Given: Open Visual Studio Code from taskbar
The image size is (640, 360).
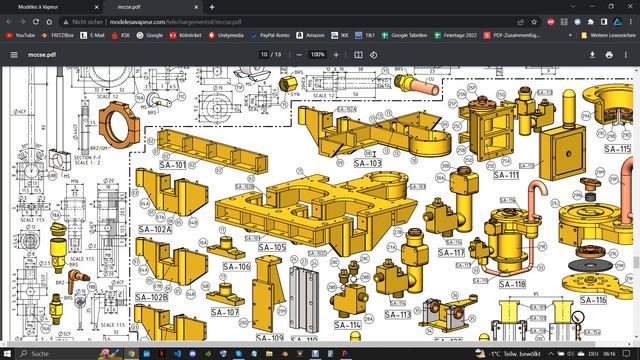Looking at the screenshot, I should tap(177, 353).
